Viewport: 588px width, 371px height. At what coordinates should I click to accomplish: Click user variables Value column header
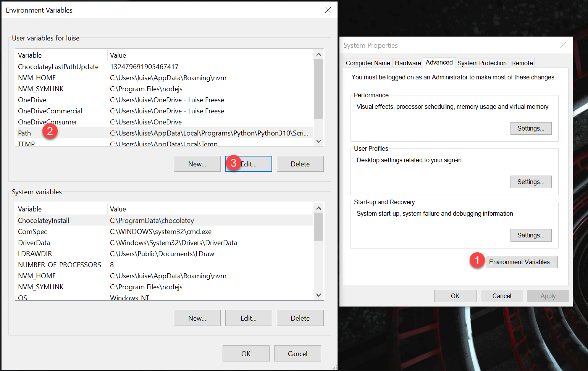[210, 55]
